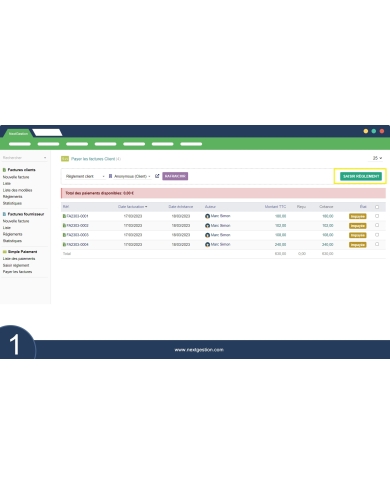This screenshot has height=484, width=390.
Task: Check the box for invoice FA2303-0005
Action: [377, 235]
